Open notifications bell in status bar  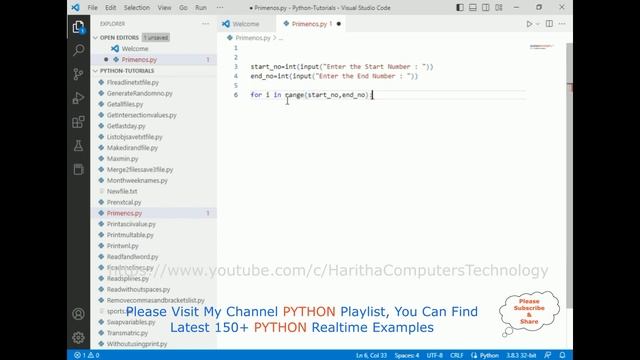[562, 355]
